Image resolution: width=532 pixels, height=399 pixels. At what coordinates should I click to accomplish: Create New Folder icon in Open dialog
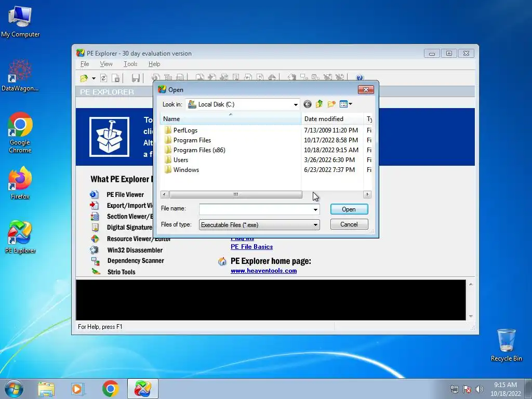click(x=331, y=104)
